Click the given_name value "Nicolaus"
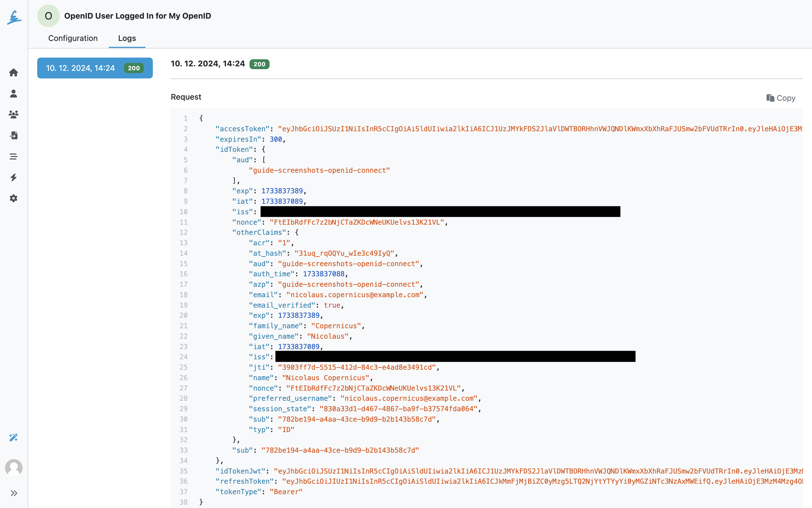Image resolution: width=812 pixels, height=508 pixels. 328,336
